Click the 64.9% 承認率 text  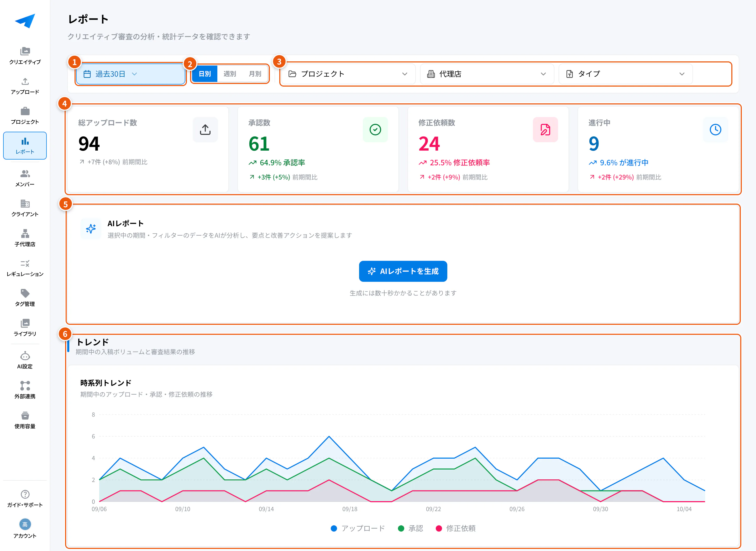point(282,163)
